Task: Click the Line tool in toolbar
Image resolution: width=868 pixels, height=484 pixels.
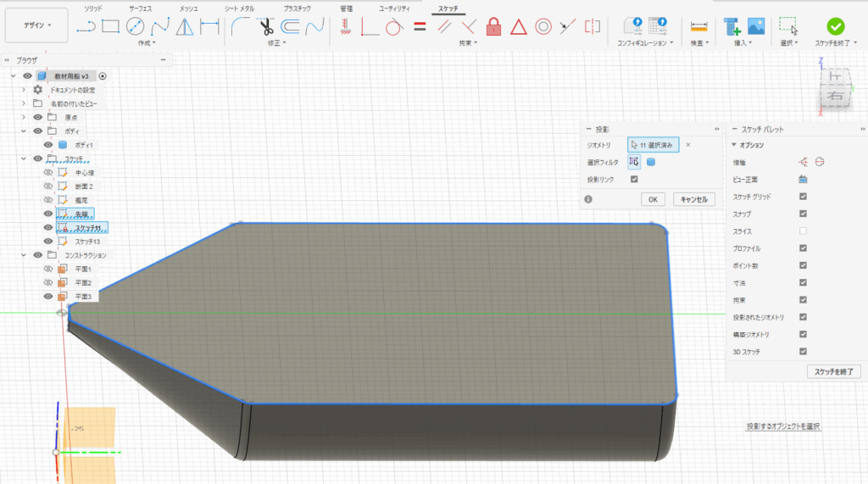Action: [x=86, y=26]
